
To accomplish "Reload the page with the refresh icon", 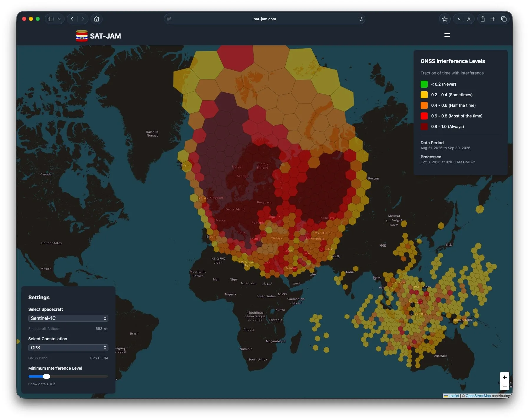I will [361, 19].
